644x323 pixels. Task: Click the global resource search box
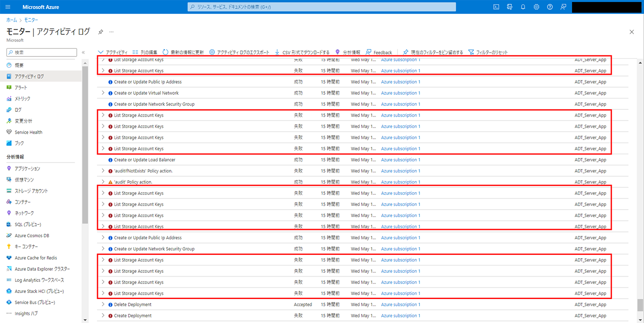tap(322, 7)
